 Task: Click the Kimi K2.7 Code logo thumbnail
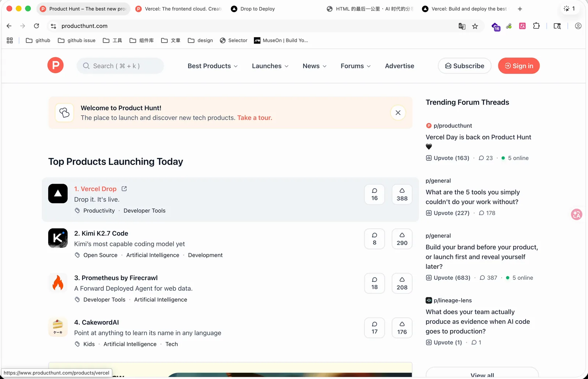(x=58, y=238)
